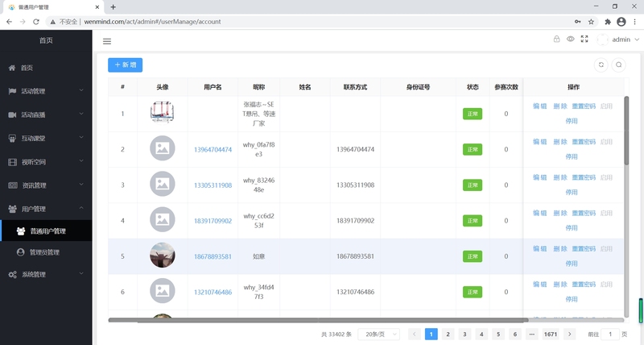Open the 20条/页 page size dropdown
This screenshot has height=345, width=644.
tap(378, 335)
